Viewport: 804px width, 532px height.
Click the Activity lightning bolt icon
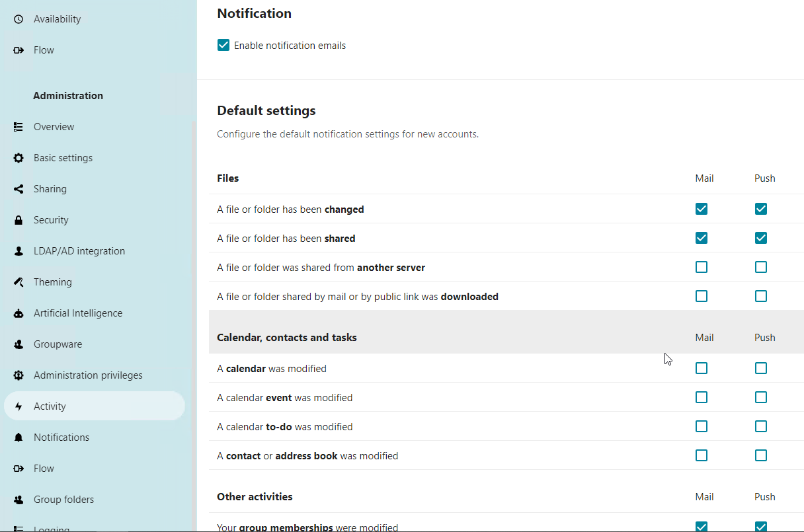click(19, 406)
